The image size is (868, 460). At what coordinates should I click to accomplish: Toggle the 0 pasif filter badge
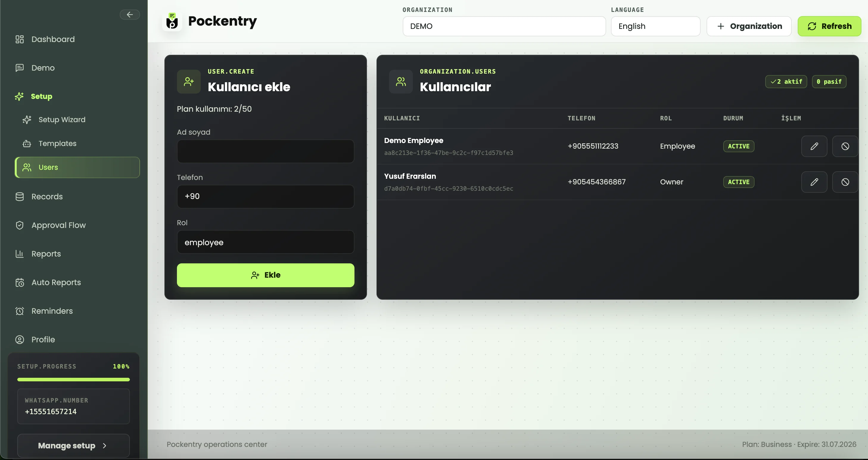(x=829, y=82)
